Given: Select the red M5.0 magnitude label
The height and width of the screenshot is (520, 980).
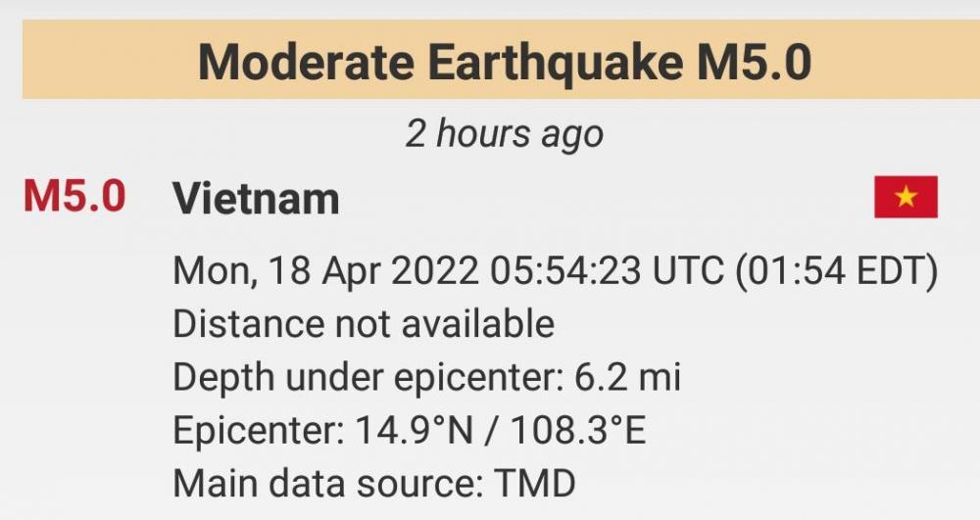Looking at the screenshot, I should (x=74, y=197).
